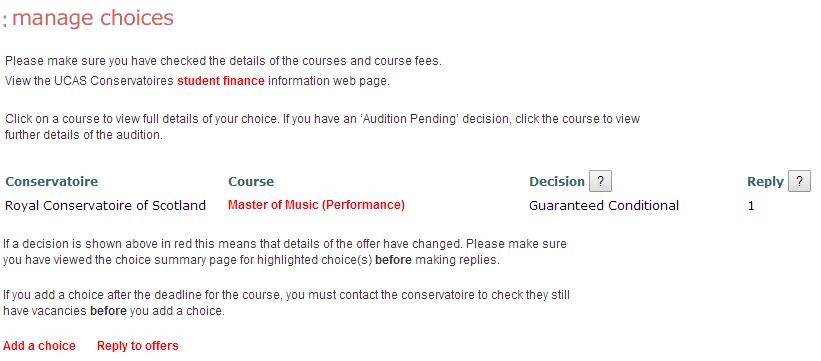This screenshot has width=821, height=361.
Task: Select the Royal Conservatoire of Scotland cell
Action: point(105,205)
